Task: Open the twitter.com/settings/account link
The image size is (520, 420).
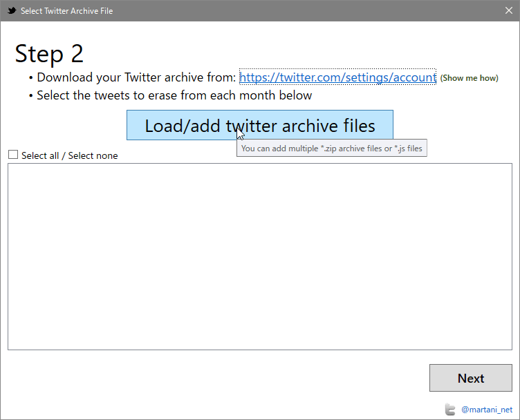Action: 337,77
